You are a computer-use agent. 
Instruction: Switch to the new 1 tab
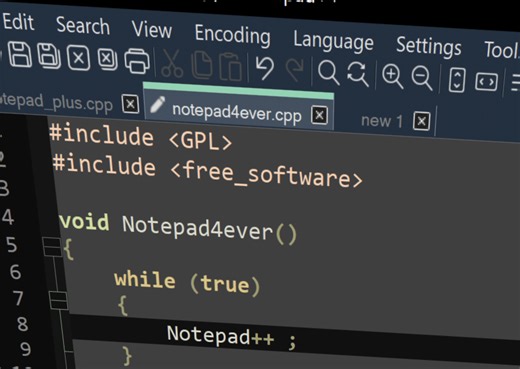[x=382, y=120]
